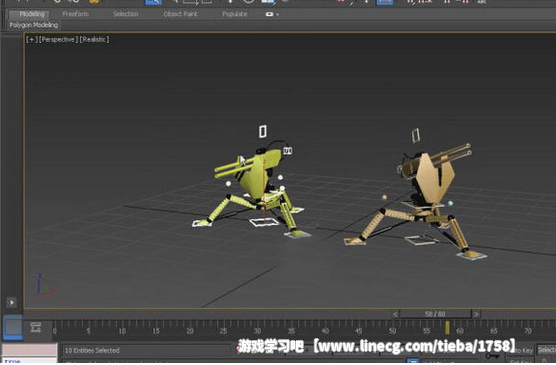
Task: Toggle the Auto Key button
Action: point(524,350)
